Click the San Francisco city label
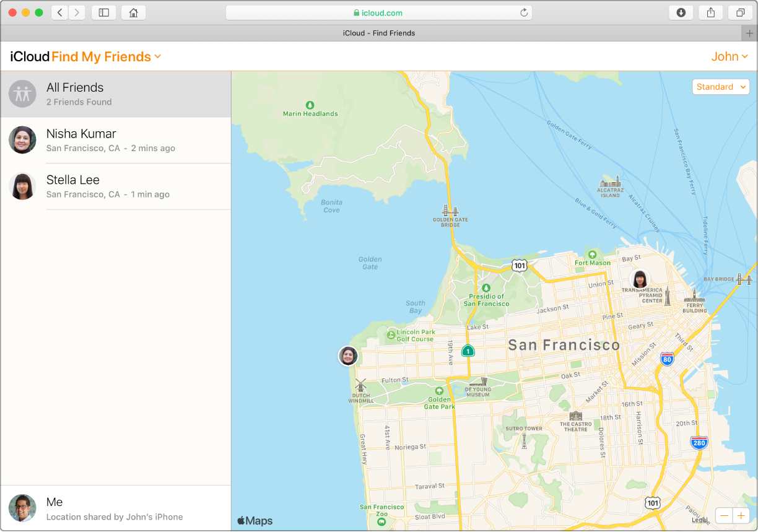The height and width of the screenshot is (532, 758). (x=564, y=345)
